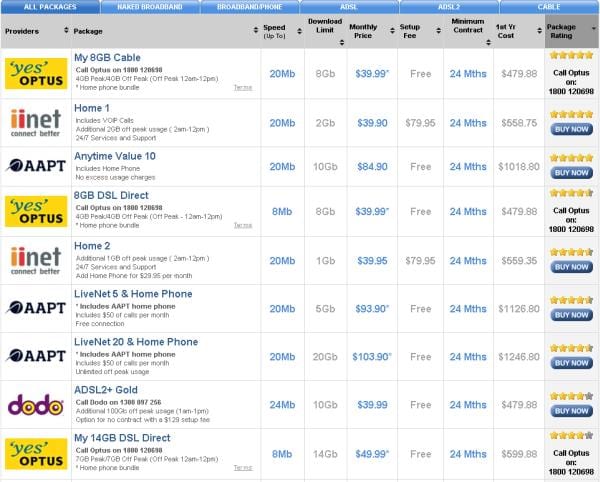The width and height of the screenshot is (600, 482).
Task: Click Buy Now for LiveNet 5 & Home Phone
Action: 571,315
